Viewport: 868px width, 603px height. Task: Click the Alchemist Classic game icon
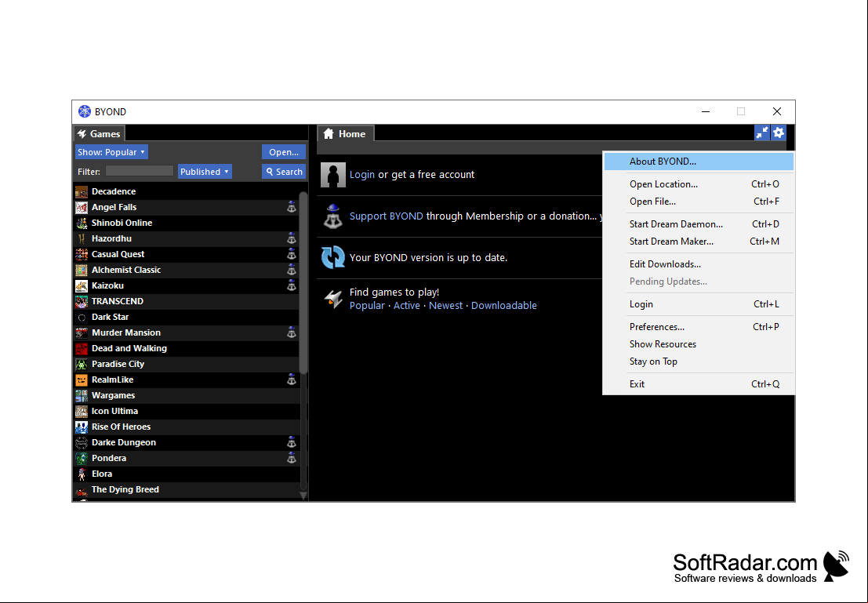coord(82,271)
